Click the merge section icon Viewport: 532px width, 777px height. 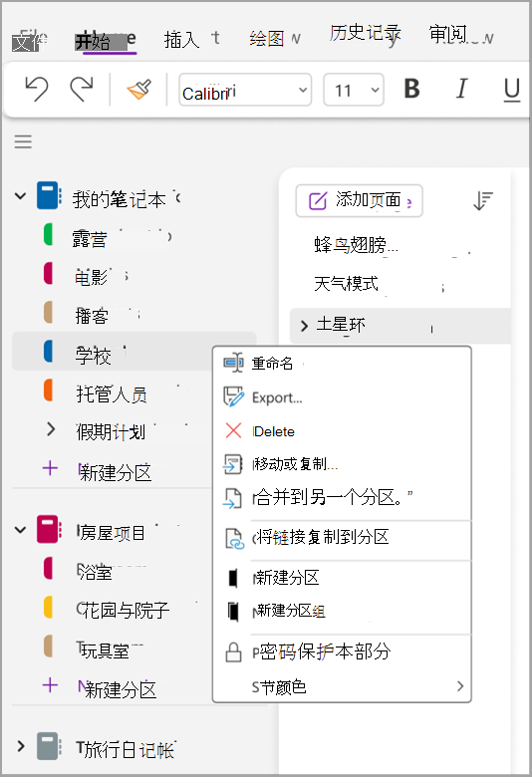232,498
